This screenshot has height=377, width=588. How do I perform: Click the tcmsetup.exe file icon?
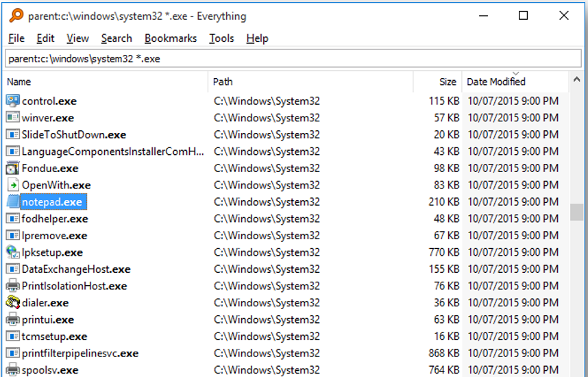click(13, 336)
